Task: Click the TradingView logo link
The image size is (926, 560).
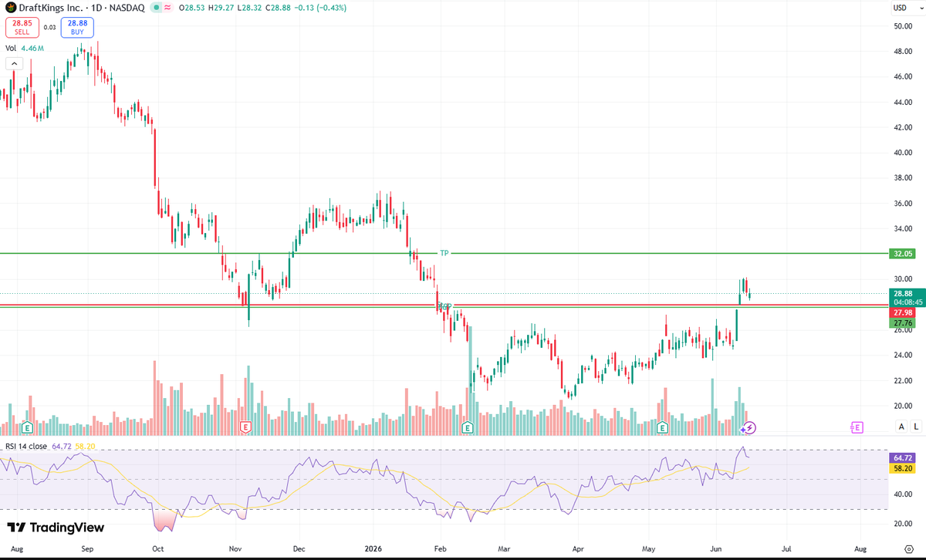Action: pos(55,528)
